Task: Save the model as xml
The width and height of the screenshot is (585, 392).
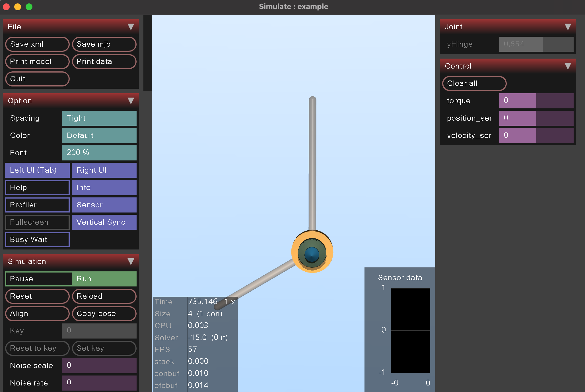Action: tap(37, 44)
